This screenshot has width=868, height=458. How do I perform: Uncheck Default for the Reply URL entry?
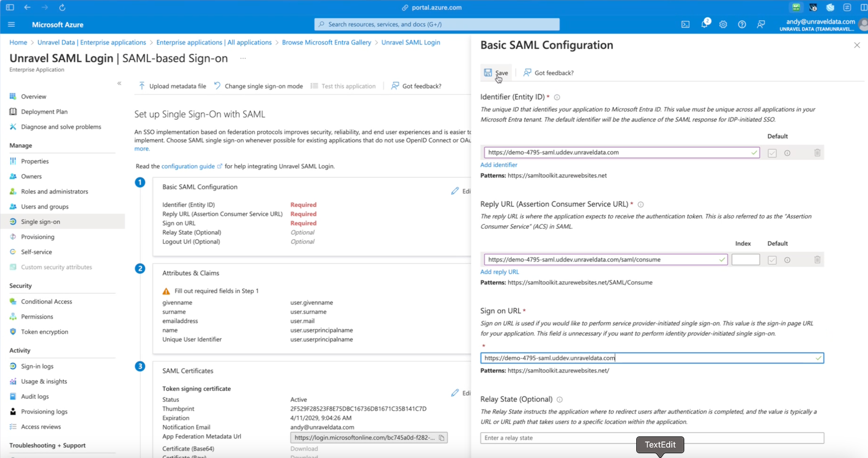[772, 260]
